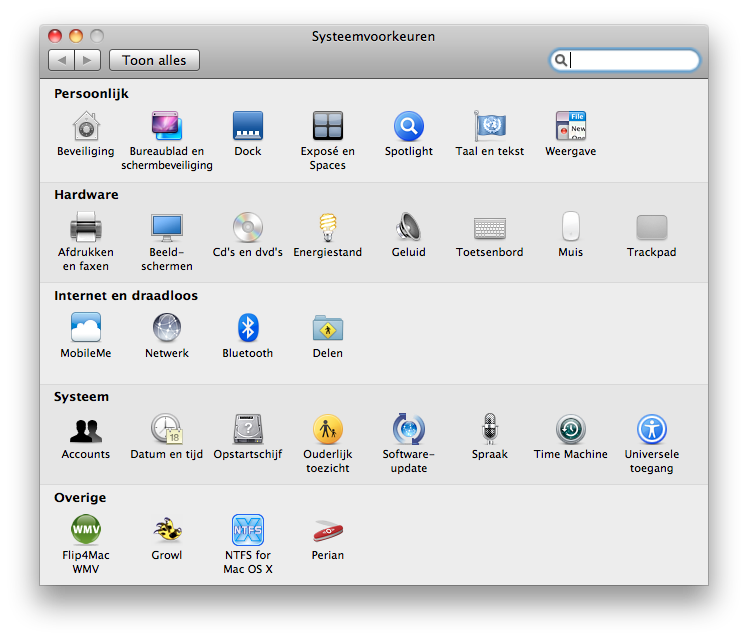Focus the search field in toolbar

(624, 60)
